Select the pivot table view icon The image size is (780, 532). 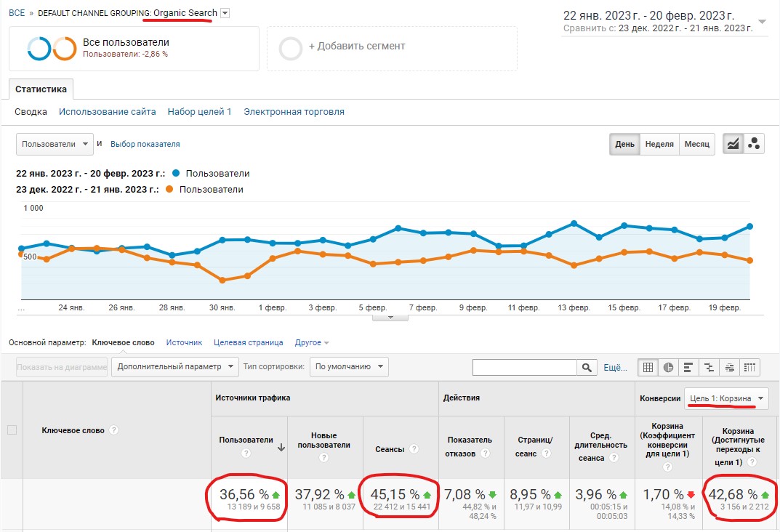[x=749, y=368]
